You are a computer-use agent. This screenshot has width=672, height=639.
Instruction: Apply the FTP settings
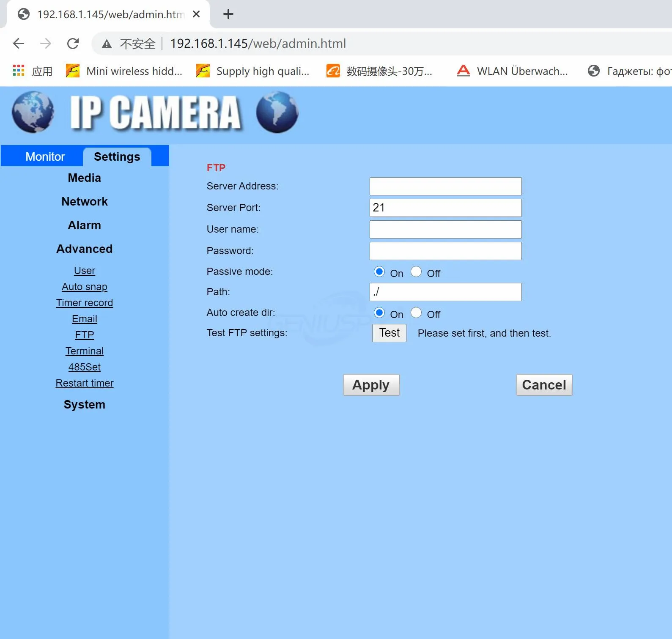[x=371, y=385]
